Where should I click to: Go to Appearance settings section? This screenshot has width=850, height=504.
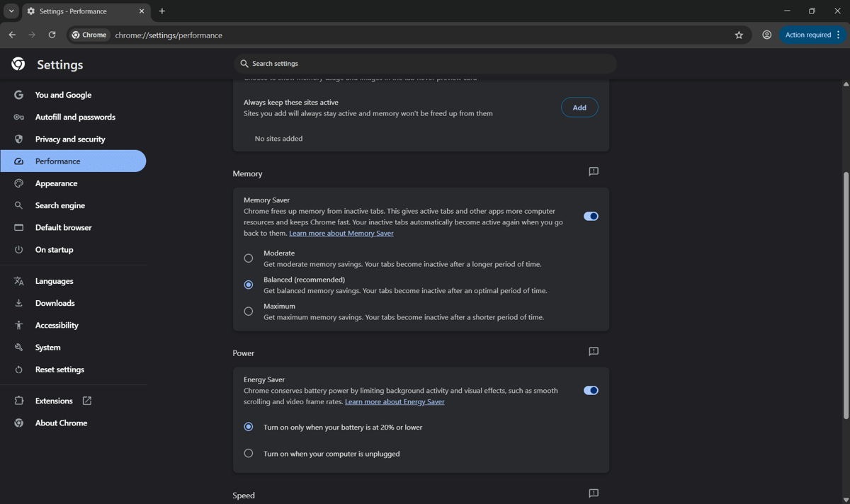point(56,183)
